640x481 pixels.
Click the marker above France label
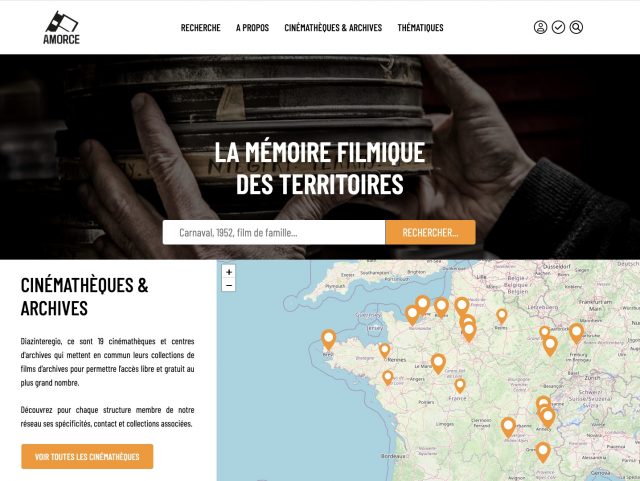point(460,386)
